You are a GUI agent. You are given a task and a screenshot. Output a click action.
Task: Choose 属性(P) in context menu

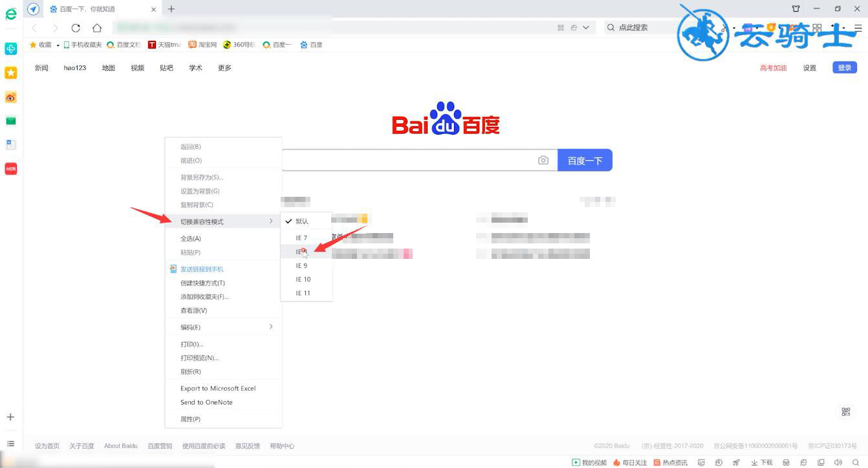pyautogui.click(x=223, y=419)
